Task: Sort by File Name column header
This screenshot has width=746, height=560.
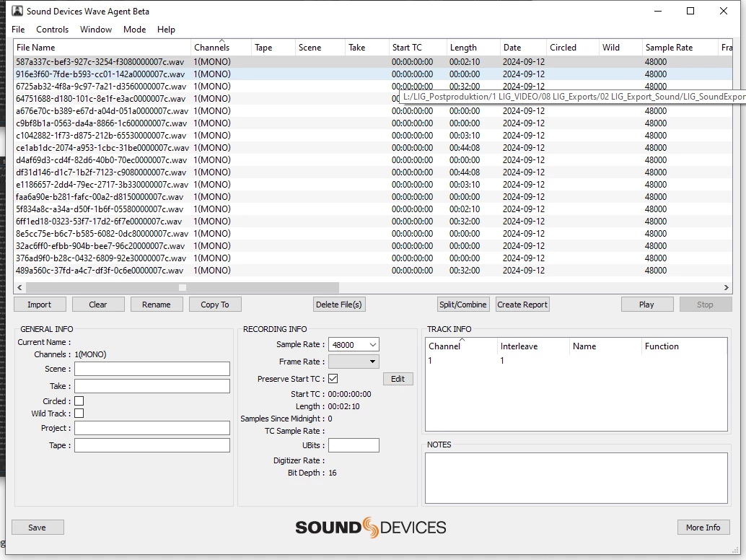Action: [102, 48]
